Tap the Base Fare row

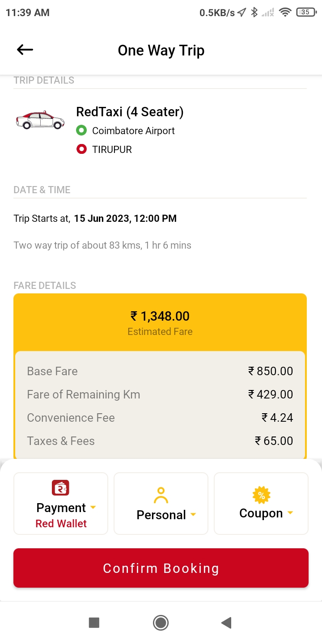click(x=160, y=371)
